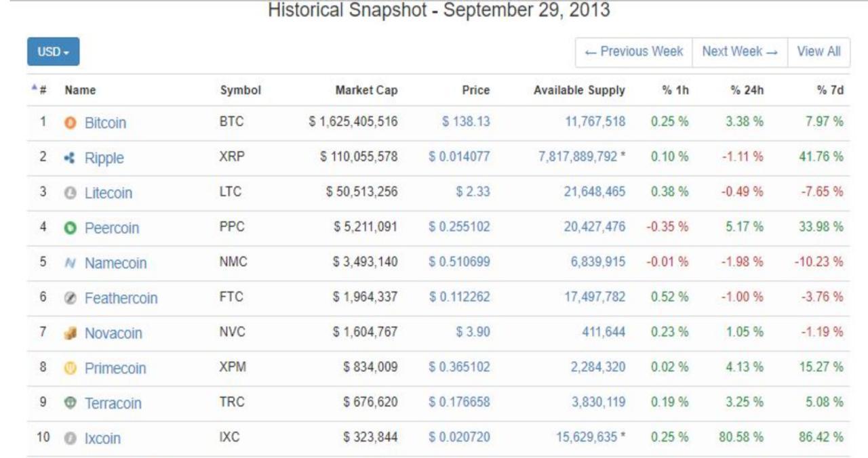Click the green Peercoin logo icon
This screenshot has height=458, width=868.
(70, 228)
